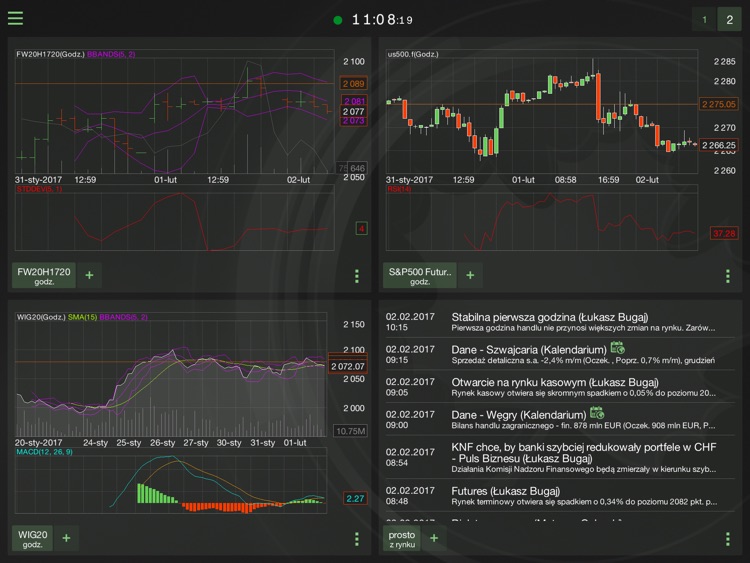Select the FW20H1720 godz. chart tab
750x563 pixels.
click(x=44, y=276)
